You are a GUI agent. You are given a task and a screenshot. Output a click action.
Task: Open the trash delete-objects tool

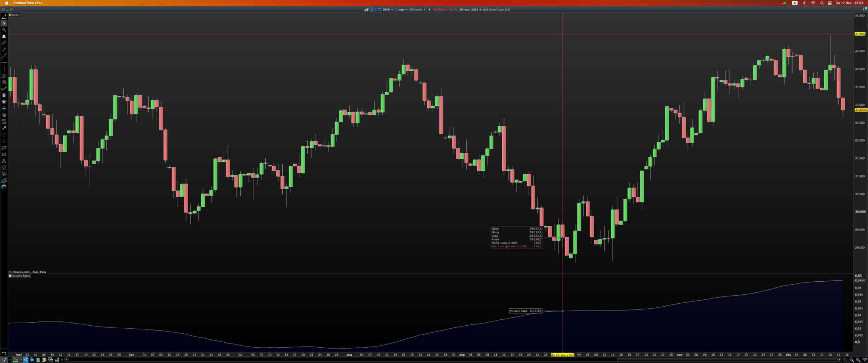4,95
